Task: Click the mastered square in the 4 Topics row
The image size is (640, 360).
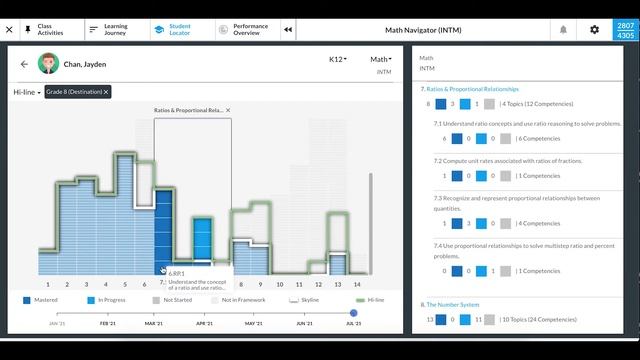Action: coord(441,104)
